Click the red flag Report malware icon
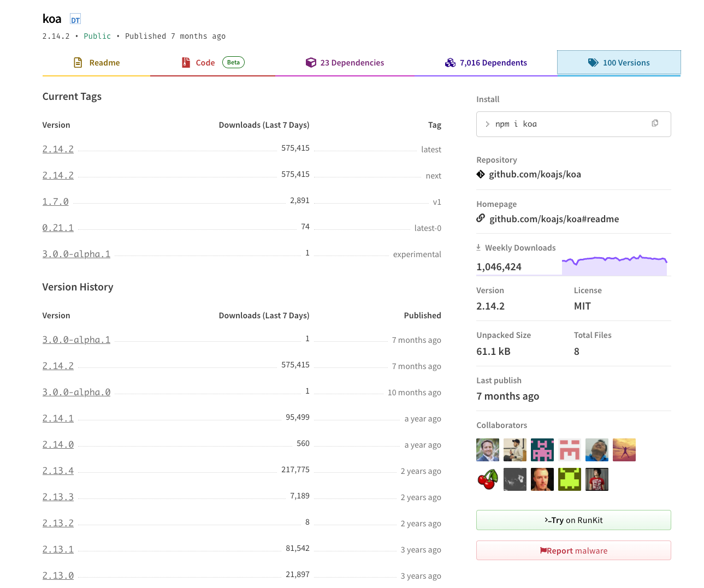Image resolution: width=704 pixels, height=588 pixels. tap(543, 550)
